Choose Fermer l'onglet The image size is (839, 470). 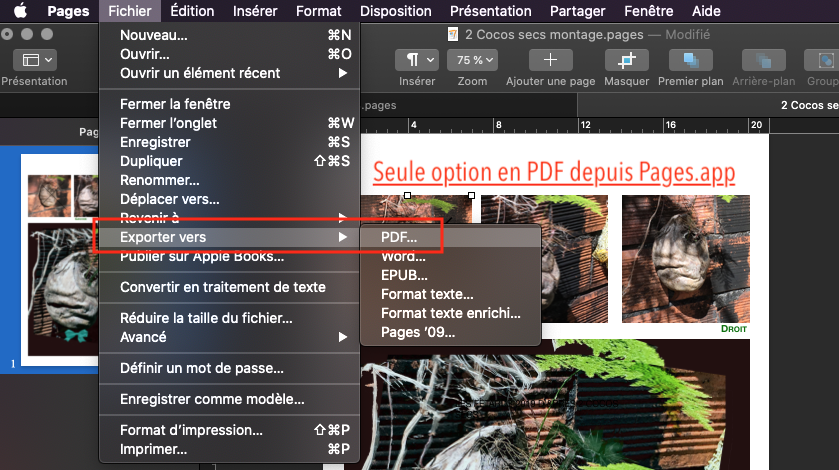230,123
